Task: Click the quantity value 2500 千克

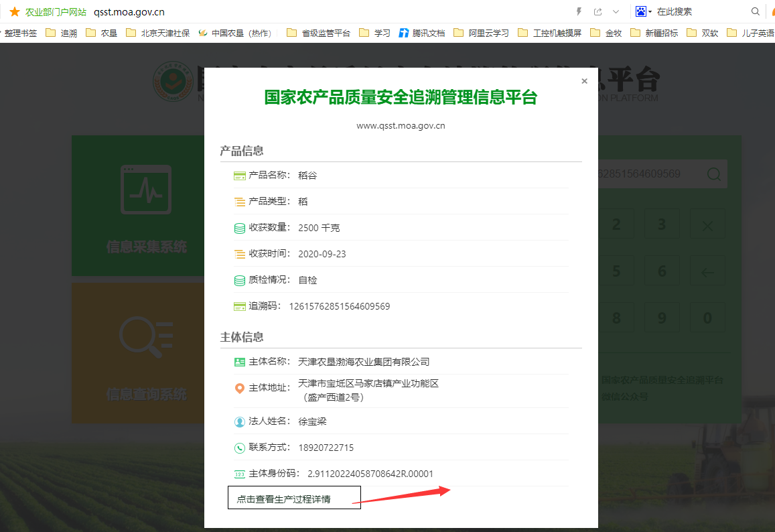Action: [x=319, y=228]
